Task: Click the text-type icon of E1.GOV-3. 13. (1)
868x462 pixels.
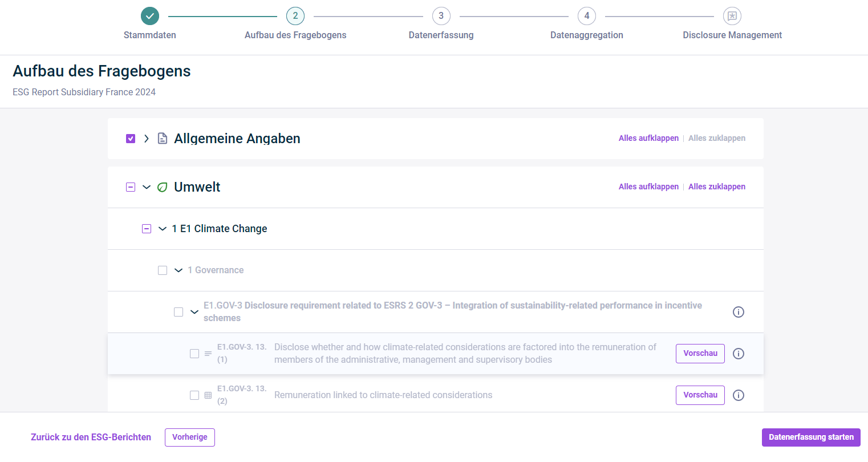Action: click(208, 354)
